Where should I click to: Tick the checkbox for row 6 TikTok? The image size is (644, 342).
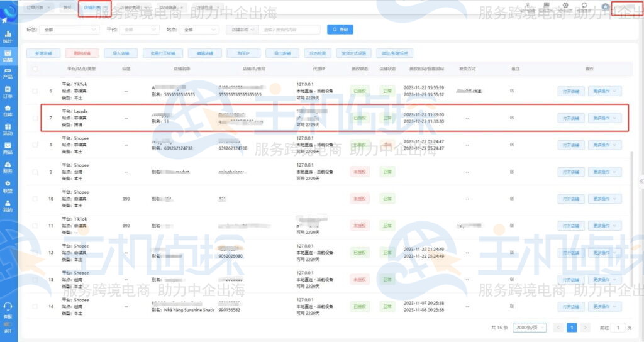[35, 91]
